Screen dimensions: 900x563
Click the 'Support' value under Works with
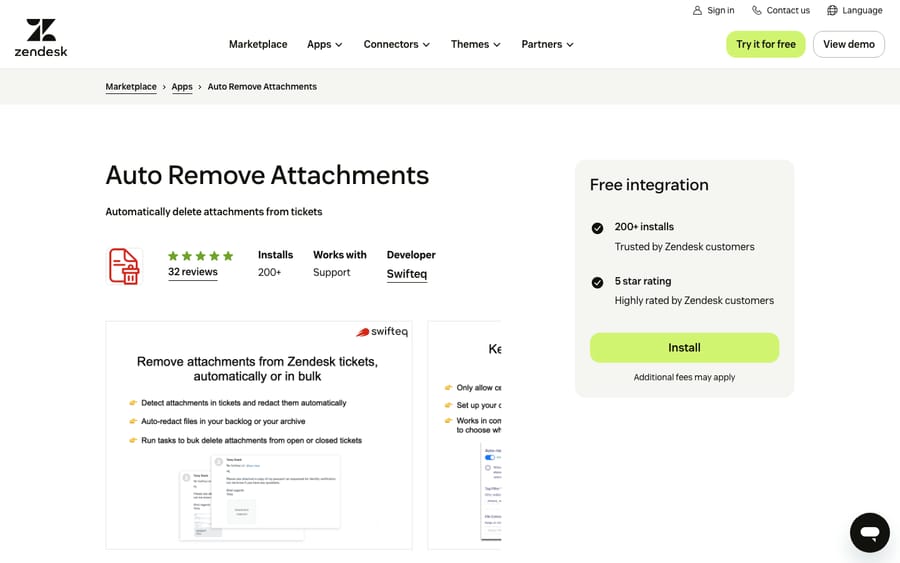click(331, 273)
